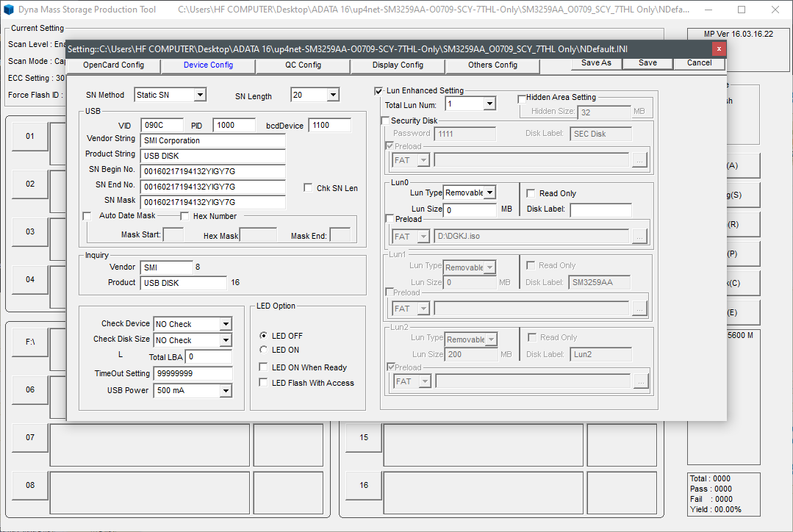Minimize the Dyna Mass Storage main window
Viewport: 793px width, 532px height.
[708, 10]
